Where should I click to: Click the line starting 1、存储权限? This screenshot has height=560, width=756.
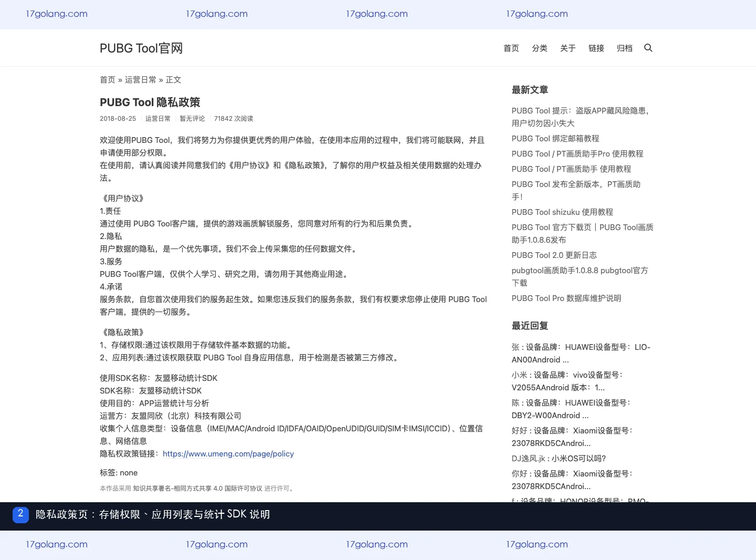197,345
